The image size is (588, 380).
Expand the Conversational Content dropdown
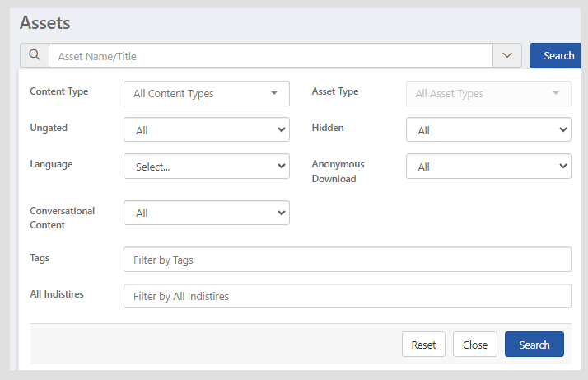[206, 213]
